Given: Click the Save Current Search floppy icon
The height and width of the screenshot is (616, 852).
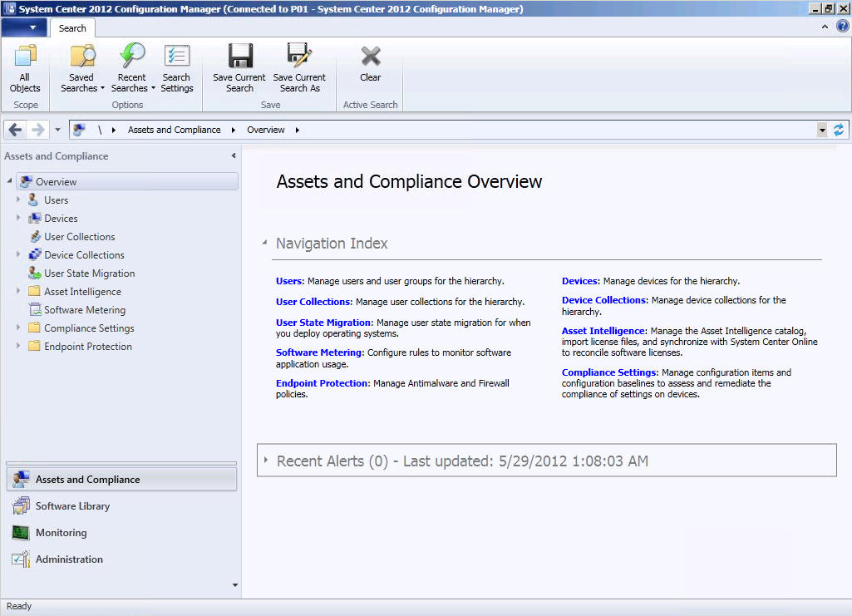Looking at the screenshot, I should click(239, 56).
